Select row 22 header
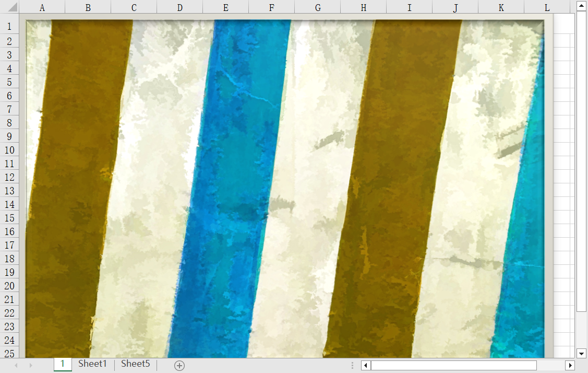Image resolution: width=588 pixels, height=373 pixels. 9,312
